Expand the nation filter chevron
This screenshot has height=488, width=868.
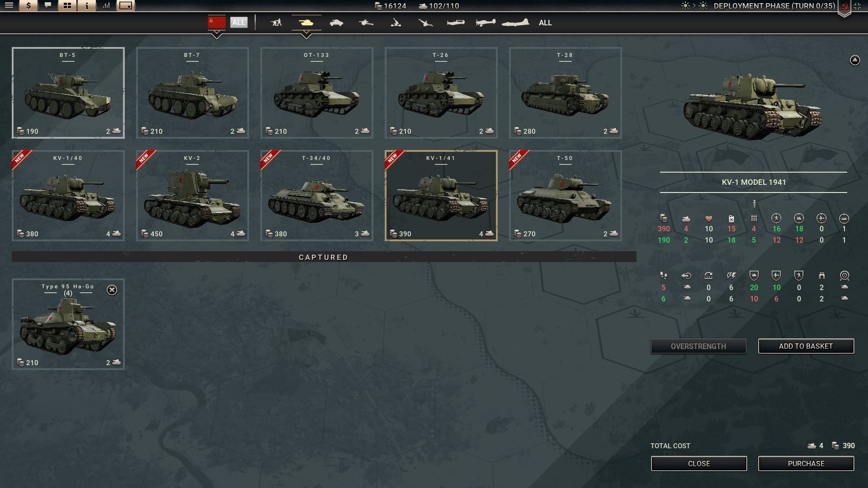[217, 35]
